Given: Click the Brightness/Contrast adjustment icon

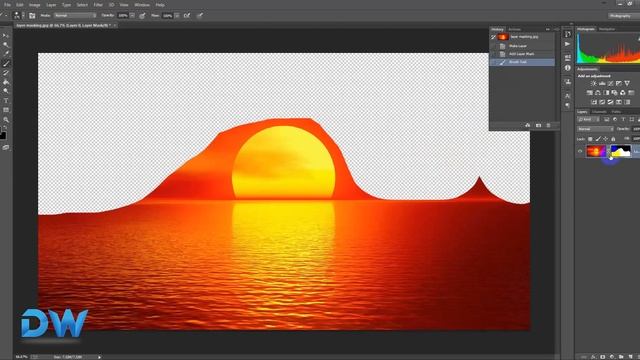Looking at the screenshot, I should point(593,83).
